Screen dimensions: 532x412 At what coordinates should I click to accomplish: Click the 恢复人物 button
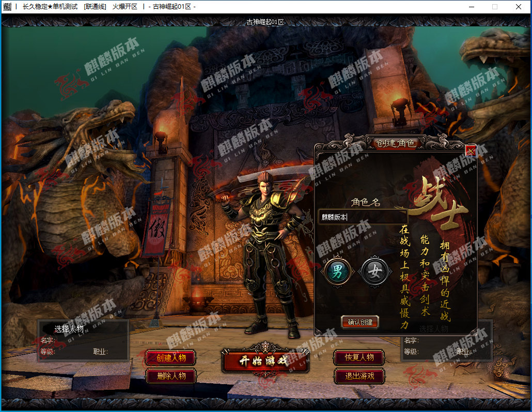[359, 357]
